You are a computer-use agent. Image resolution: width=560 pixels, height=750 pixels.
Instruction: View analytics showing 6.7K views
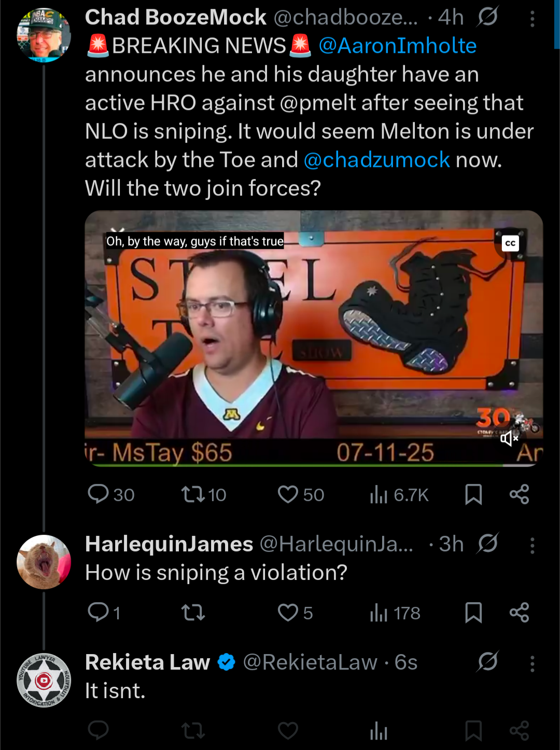pyautogui.click(x=399, y=495)
